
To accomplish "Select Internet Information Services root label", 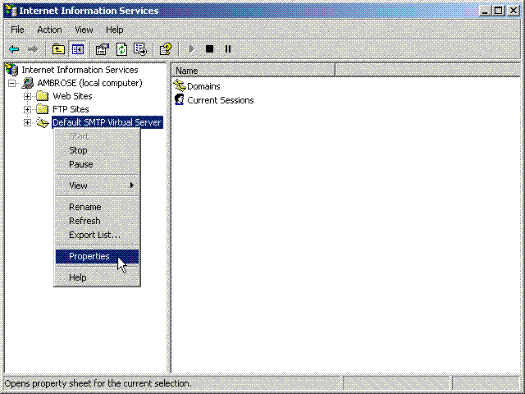I will (80, 70).
